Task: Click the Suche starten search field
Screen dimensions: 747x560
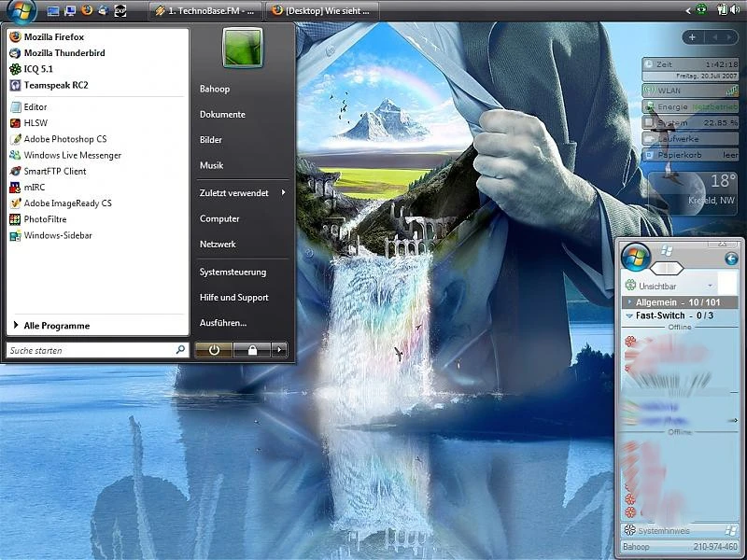Action: click(89, 350)
